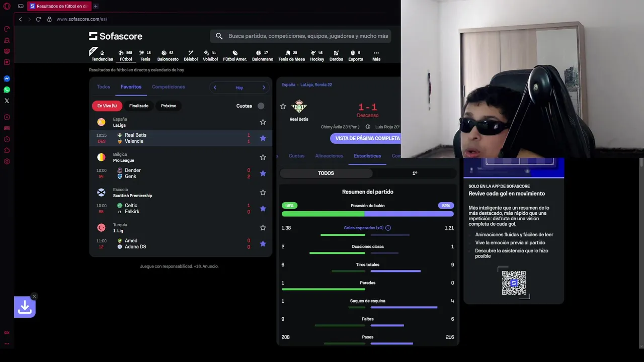Open Cuotas tab in match panel
Screen dimensions: 644x362
point(296,156)
